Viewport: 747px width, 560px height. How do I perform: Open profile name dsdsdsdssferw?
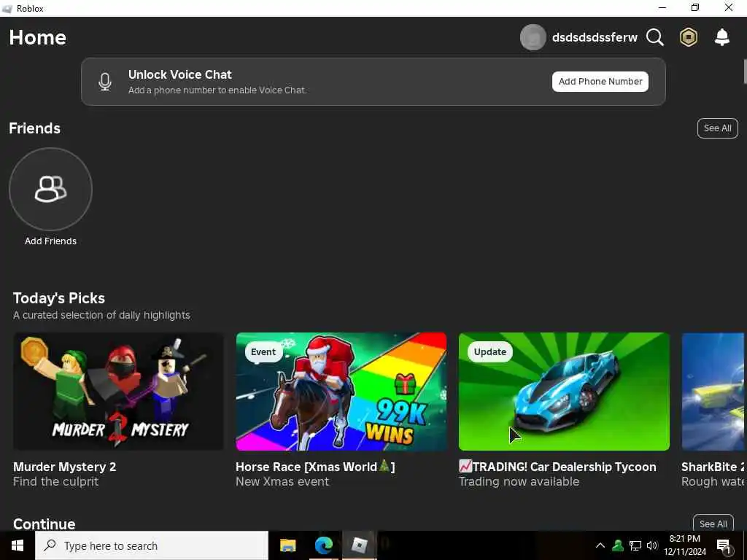click(595, 38)
